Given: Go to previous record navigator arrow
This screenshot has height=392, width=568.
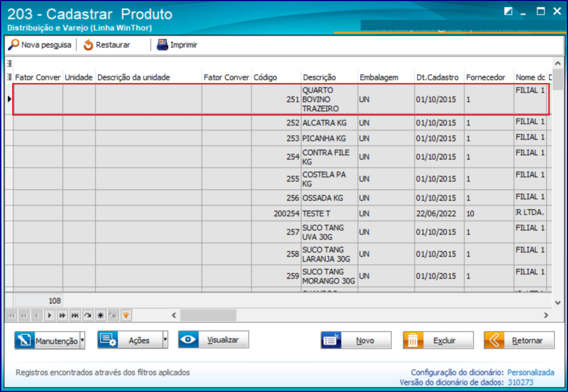Looking at the screenshot, I should tap(36, 316).
